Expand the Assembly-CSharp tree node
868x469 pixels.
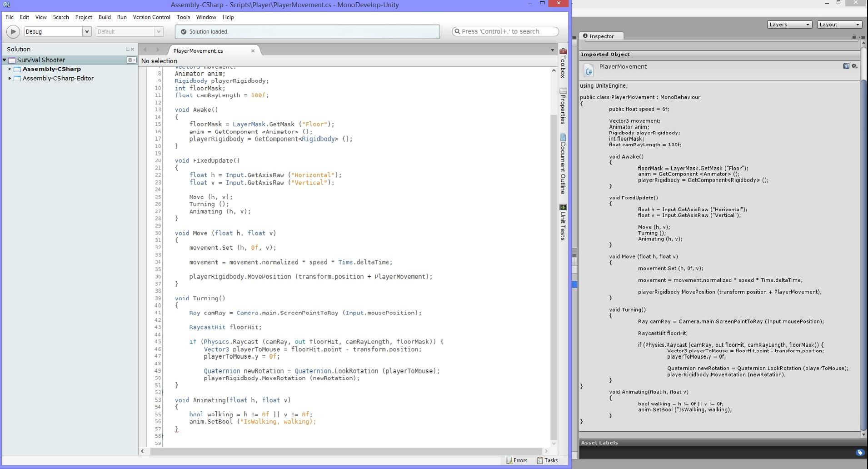coord(10,69)
